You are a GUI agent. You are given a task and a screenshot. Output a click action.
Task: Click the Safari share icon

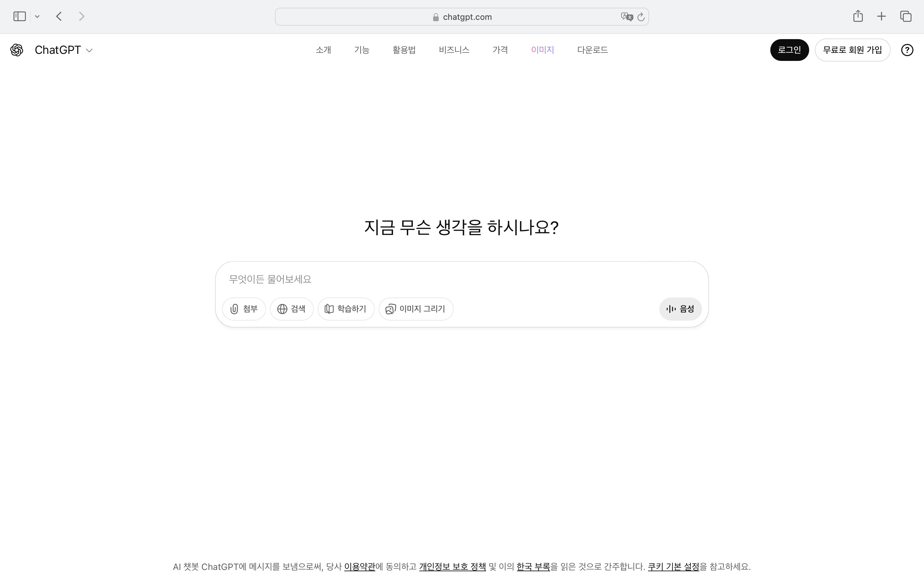click(858, 16)
